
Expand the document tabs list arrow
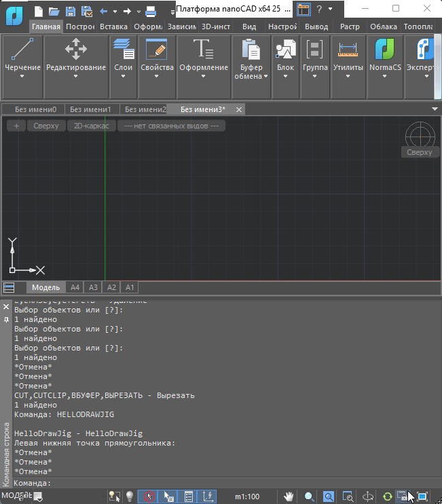click(435, 109)
